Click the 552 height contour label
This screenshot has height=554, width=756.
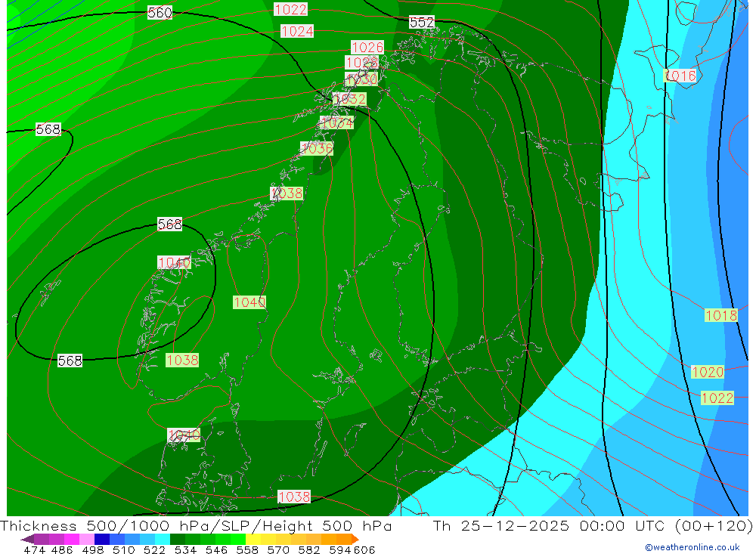[422, 22]
